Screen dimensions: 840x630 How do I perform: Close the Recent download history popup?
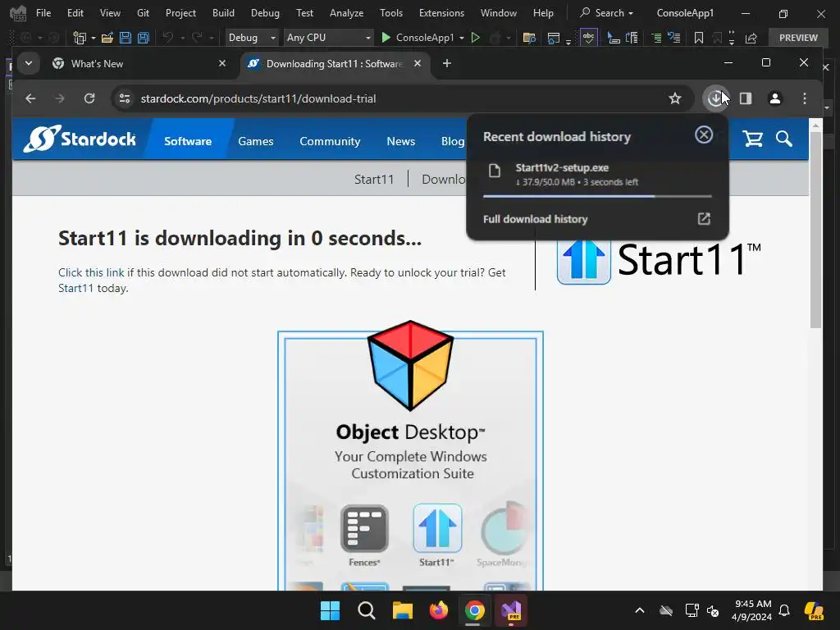(703, 135)
